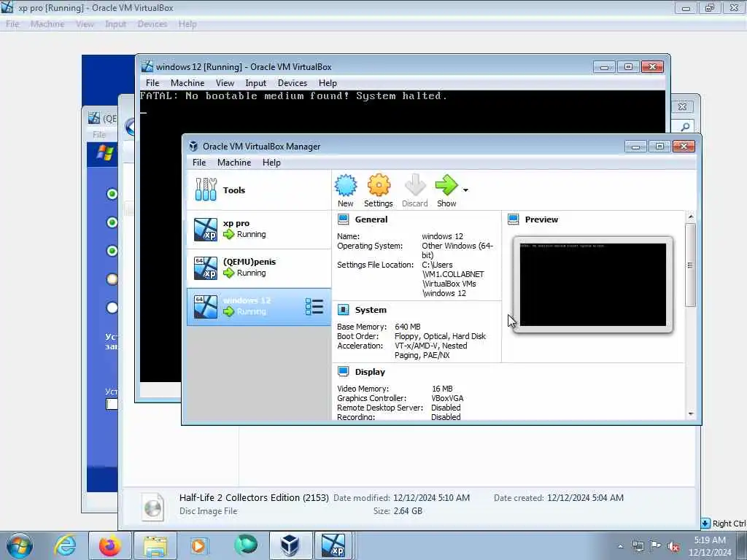Click the General section heading

[371, 219]
